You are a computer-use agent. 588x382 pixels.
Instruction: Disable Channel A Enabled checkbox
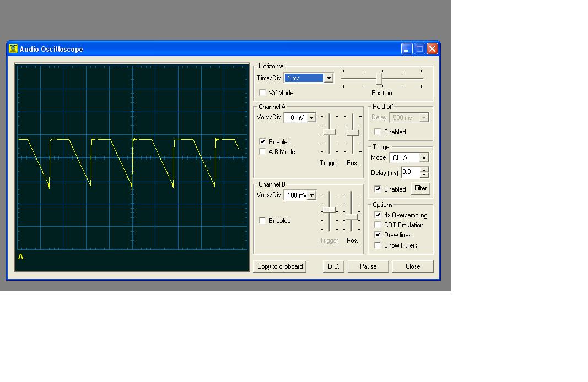pyautogui.click(x=262, y=141)
